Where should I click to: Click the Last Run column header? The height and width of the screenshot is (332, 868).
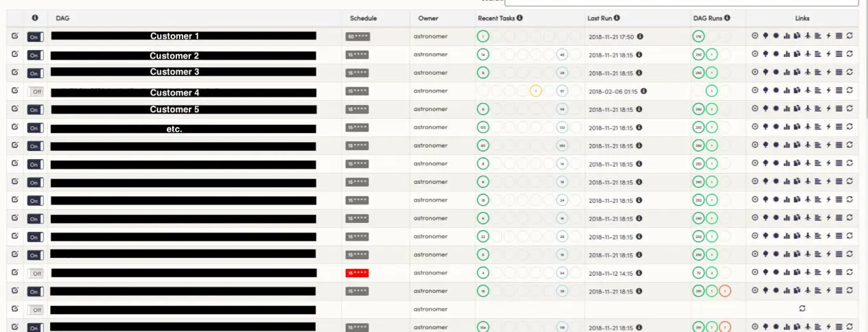600,18
